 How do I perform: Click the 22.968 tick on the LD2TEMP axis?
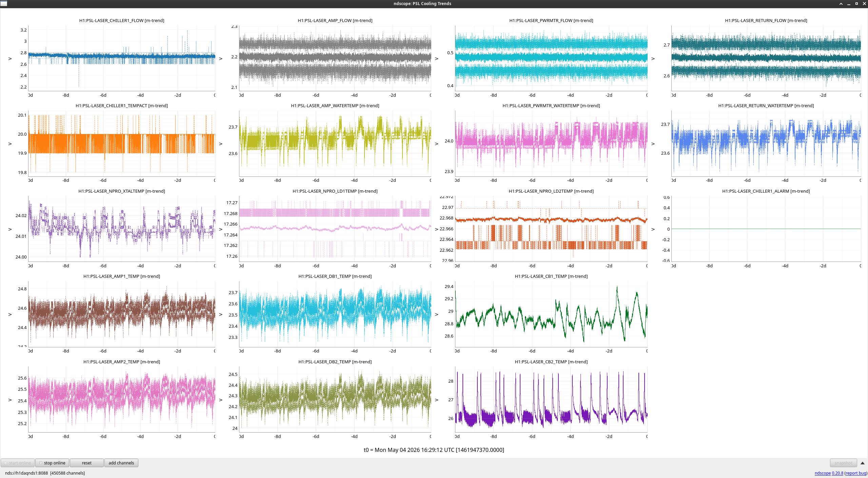[x=447, y=218]
